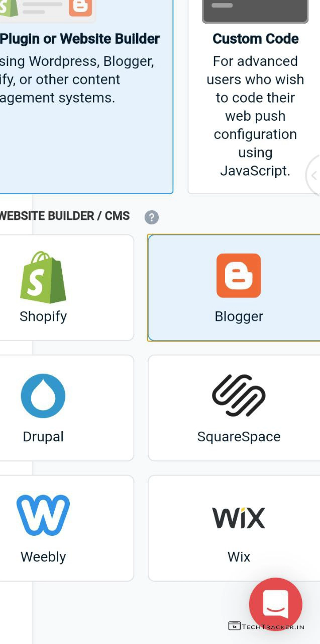Viewport: 320px width, 644px height.
Task: Choose the Drupal label option
Action: point(43,437)
